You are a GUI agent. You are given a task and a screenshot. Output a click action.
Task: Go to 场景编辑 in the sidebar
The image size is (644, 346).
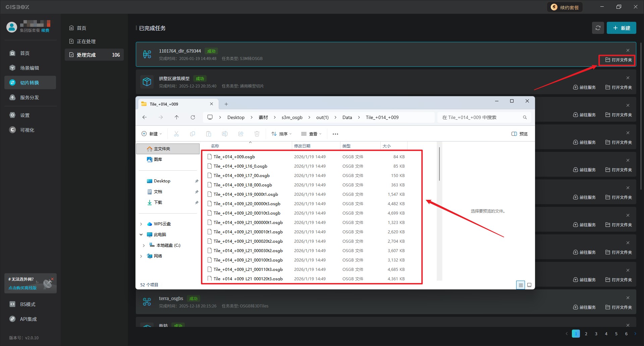30,68
